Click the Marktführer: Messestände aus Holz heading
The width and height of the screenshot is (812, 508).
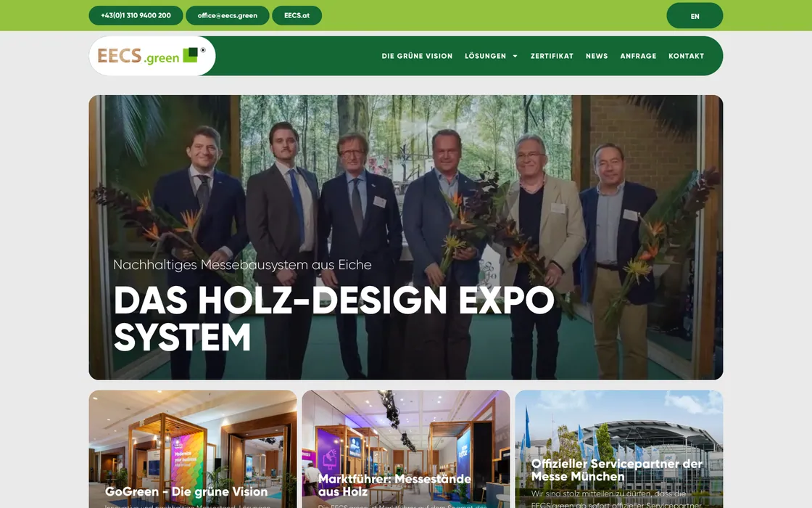click(x=394, y=486)
